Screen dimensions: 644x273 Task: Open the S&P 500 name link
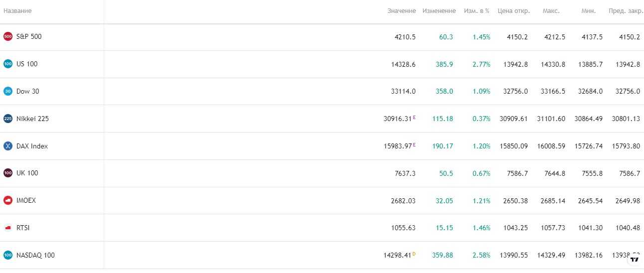pyautogui.click(x=29, y=36)
